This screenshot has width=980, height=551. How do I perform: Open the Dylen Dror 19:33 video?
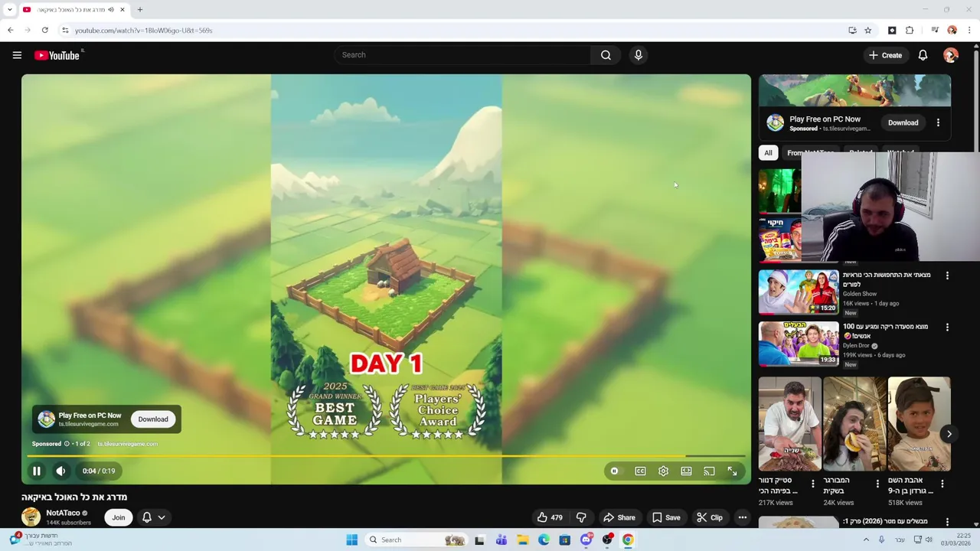click(x=799, y=343)
